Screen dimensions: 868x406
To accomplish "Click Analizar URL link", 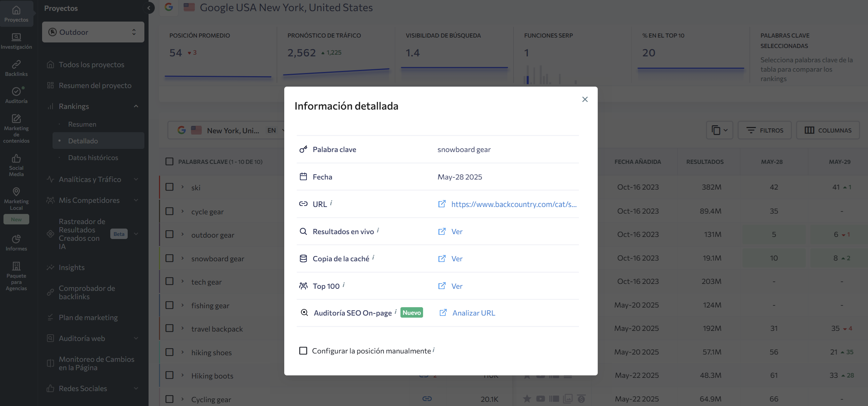I will [x=473, y=313].
